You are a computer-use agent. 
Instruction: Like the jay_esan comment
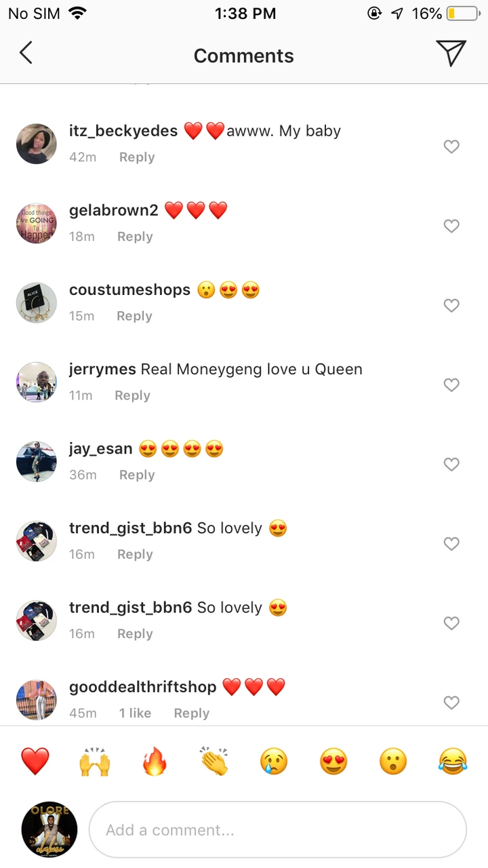pos(451,464)
